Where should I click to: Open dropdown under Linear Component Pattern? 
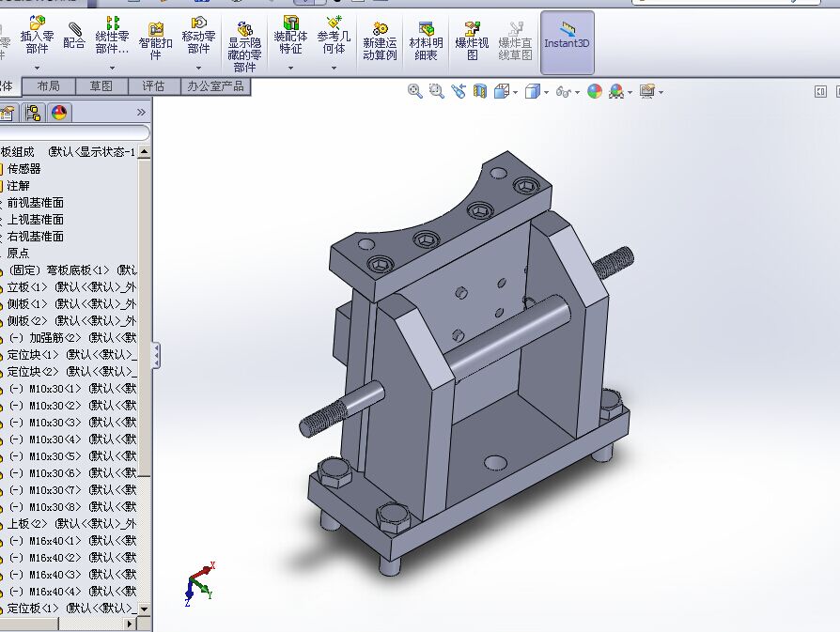click(112, 68)
